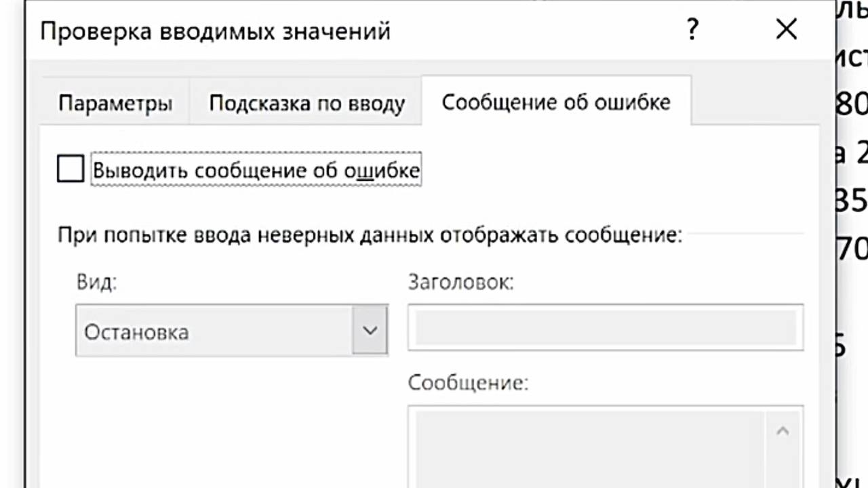Switch to the Параметры tab

click(x=115, y=104)
